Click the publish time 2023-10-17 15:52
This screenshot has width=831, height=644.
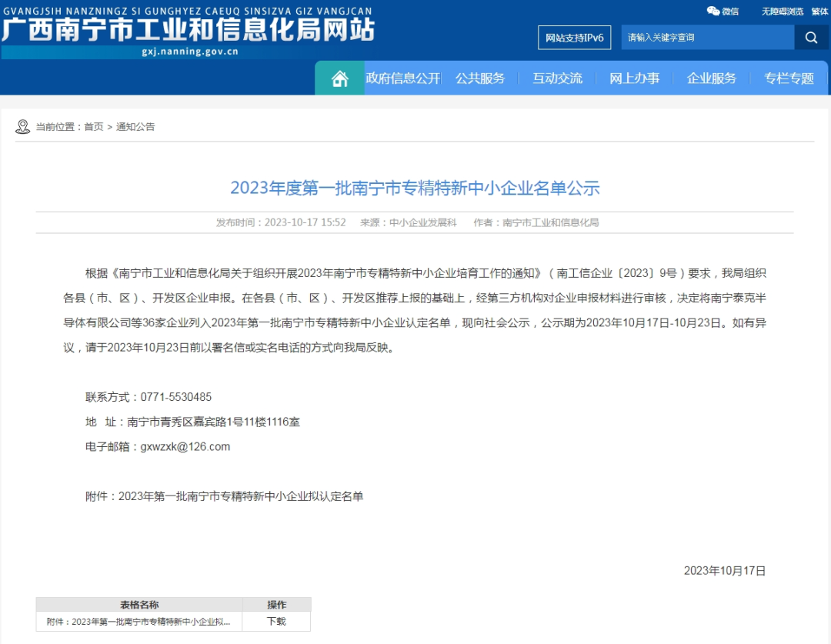click(x=305, y=222)
